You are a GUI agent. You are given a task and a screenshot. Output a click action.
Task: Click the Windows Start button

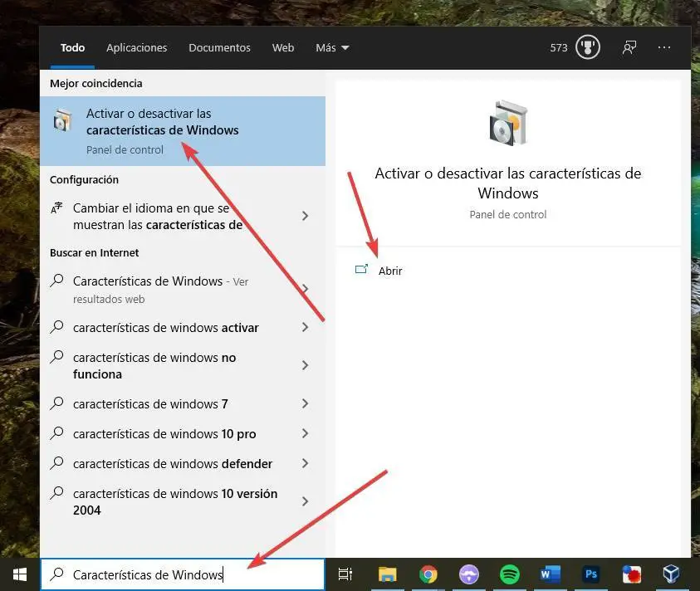(x=20, y=574)
